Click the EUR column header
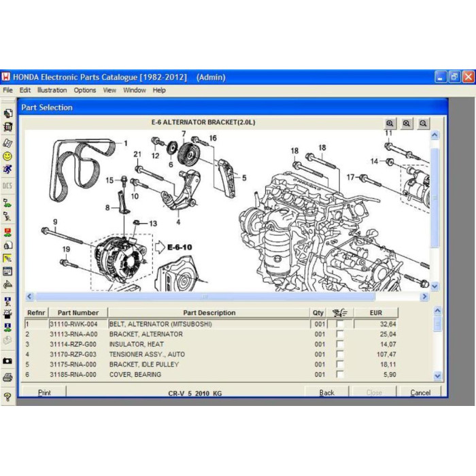The image size is (476, 476). coord(376,313)
